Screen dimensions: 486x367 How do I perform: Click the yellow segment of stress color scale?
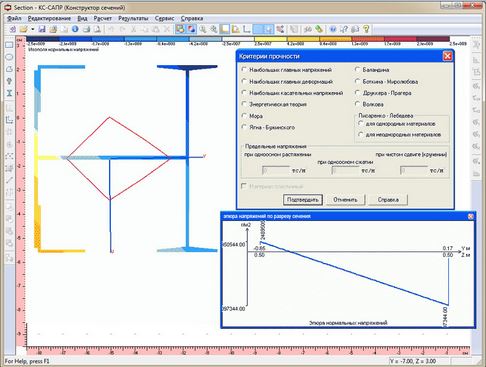click(x=270, y=39)
